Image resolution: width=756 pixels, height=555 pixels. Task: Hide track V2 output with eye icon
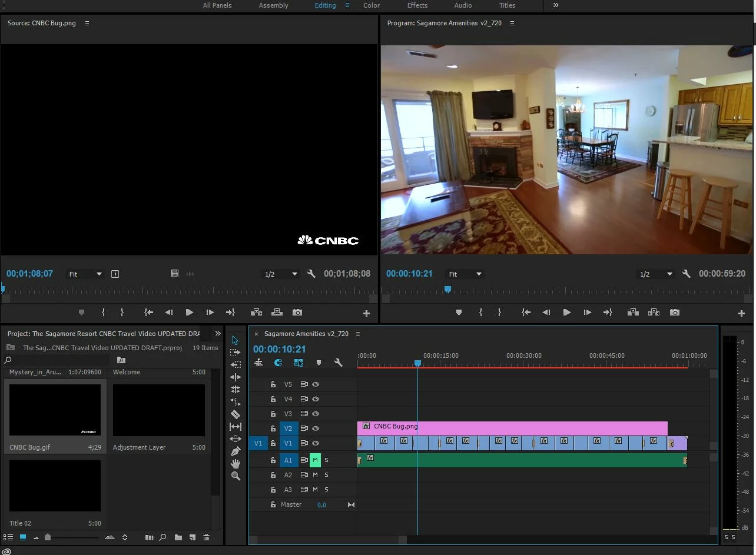click(x=316, y=428)
